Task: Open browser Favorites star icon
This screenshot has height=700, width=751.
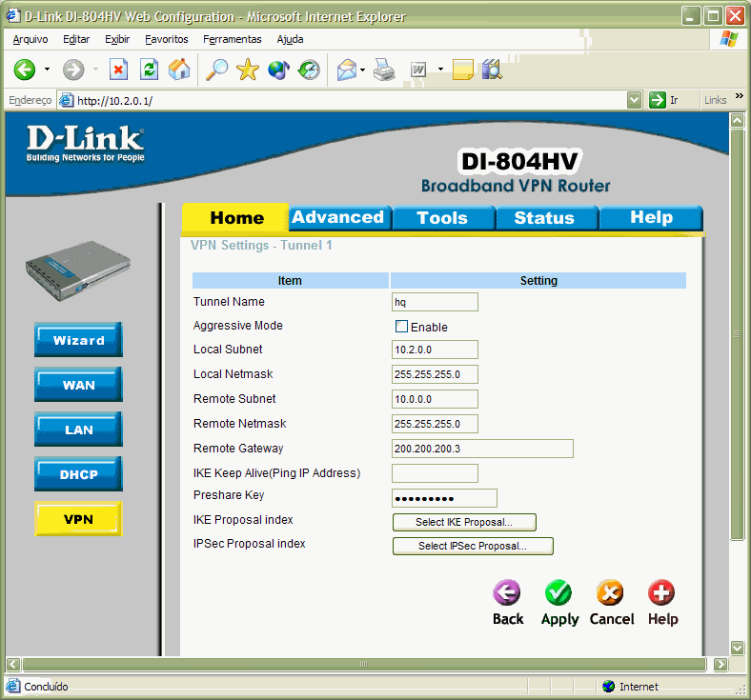Action: pyautogui.click(x=248, y=70)
